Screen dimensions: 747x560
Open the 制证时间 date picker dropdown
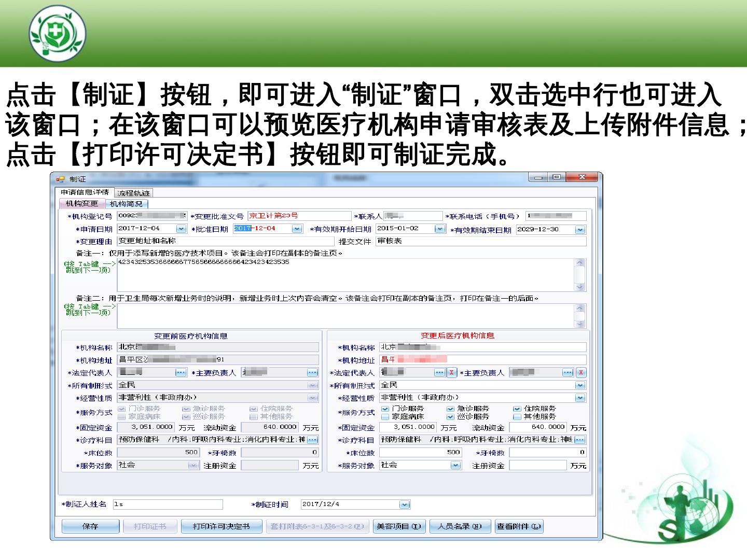pos(405,505)
